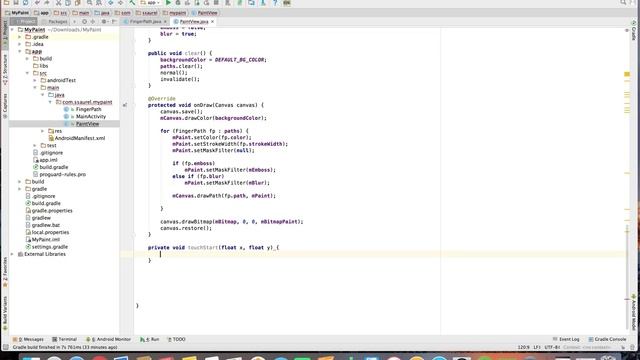
Task: Click the Cut scissors icon
Action: [58, 2]
